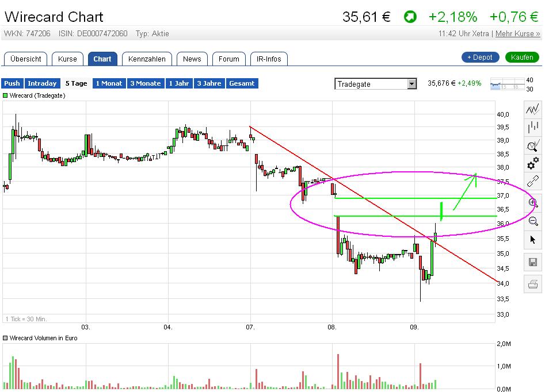The image size is (545, 392).
Task: Set chart range to 3 Jahre
Action: click(209, 83)
